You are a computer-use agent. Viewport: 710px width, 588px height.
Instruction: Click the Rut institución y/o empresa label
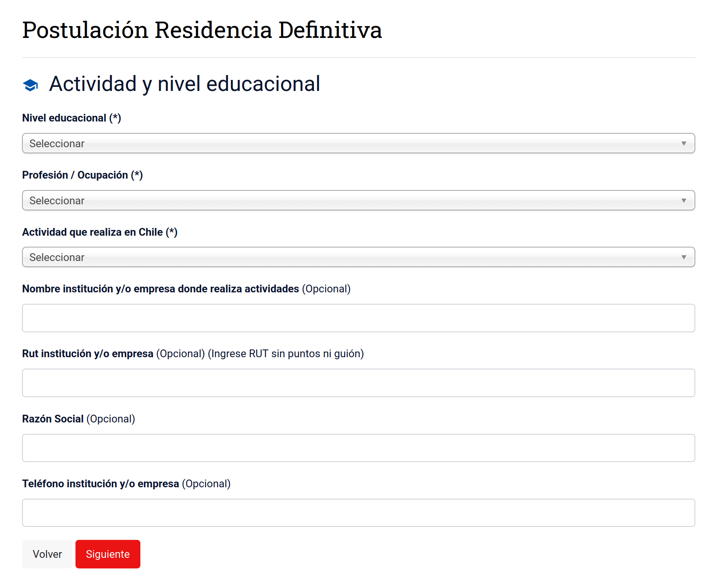pos(88,354)
